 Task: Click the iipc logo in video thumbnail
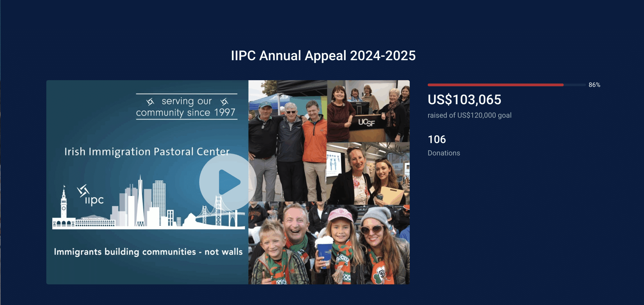[90, 195]
